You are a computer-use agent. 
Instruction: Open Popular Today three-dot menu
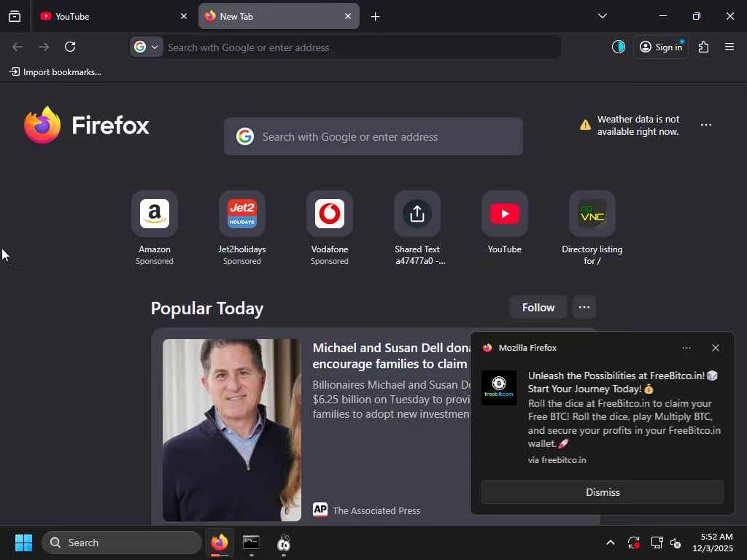click(584, 308)
